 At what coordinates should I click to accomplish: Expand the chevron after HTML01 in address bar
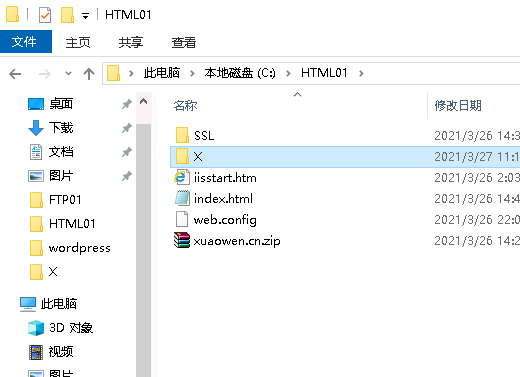click(x=361, y=73)
